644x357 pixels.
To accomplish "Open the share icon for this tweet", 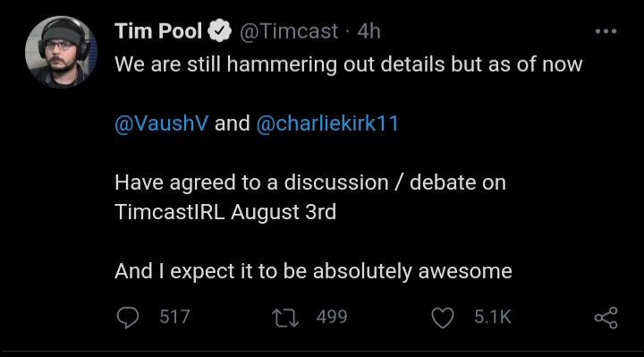I will pyautogui.click(x=606, y=318).
